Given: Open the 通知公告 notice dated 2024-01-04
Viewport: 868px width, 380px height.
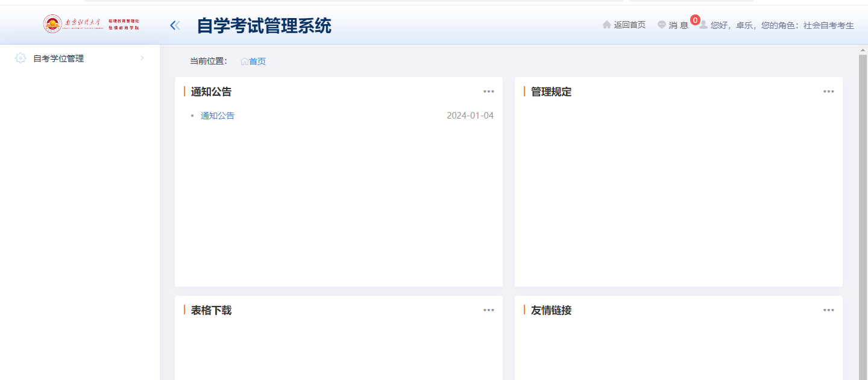Looking at the screenshot, I should (x=217, y=115).
